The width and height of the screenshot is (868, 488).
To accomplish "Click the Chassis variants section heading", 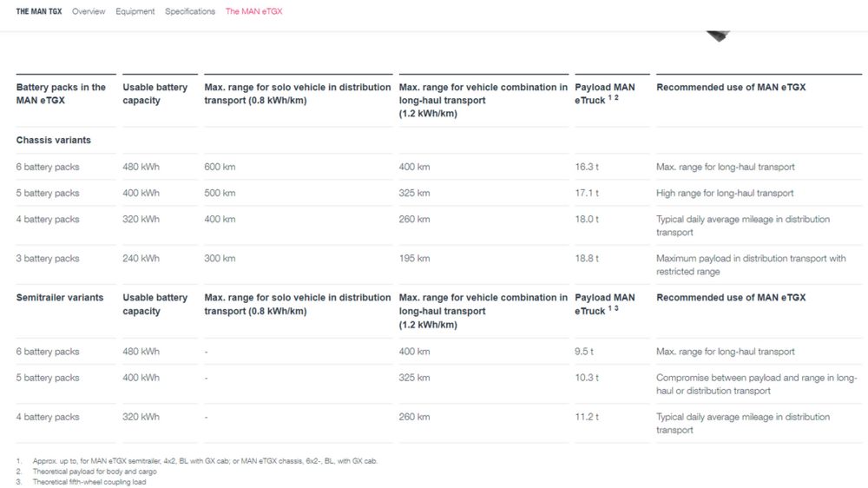I will [x=54, y=140].
